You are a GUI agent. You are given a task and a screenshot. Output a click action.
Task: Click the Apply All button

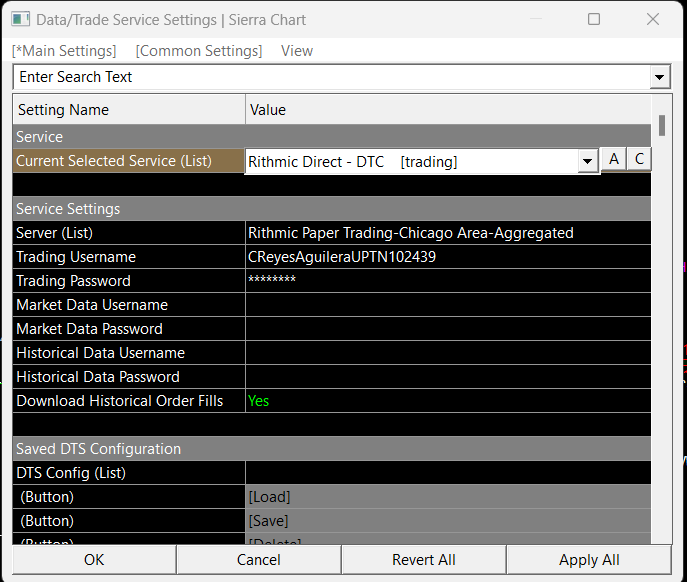(589, 560)
